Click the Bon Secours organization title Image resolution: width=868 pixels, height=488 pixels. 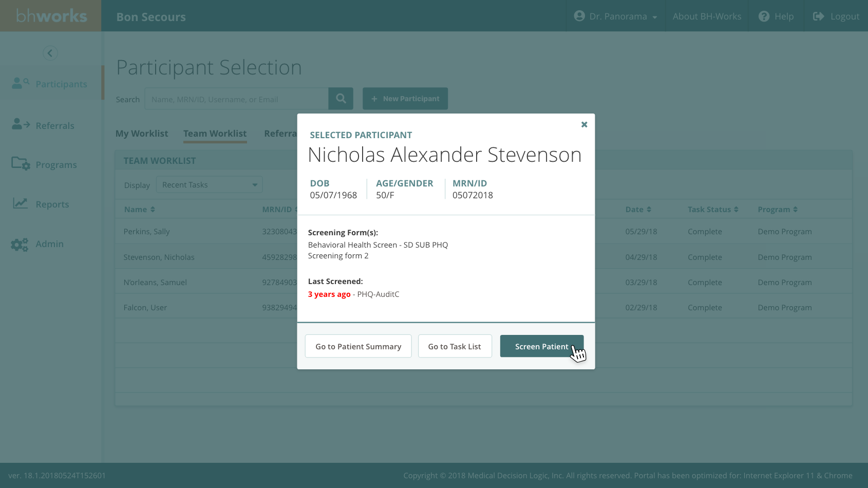(x=151, y=17)
